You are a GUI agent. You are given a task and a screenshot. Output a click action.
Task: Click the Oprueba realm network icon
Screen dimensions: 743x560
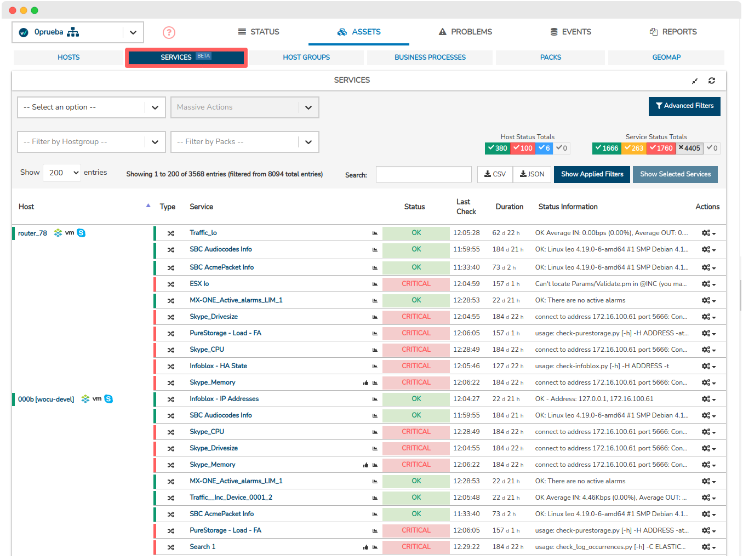[x=73, y=32]
